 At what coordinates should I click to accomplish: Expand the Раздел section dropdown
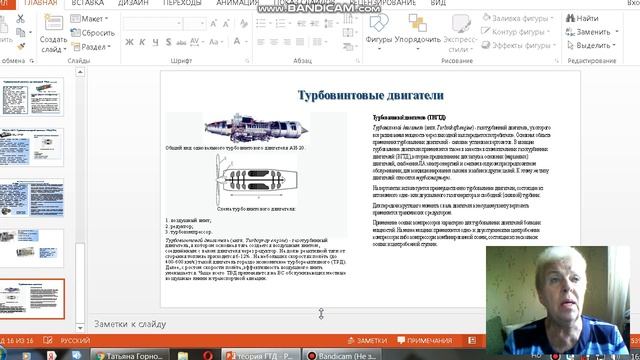pos(91,47)
